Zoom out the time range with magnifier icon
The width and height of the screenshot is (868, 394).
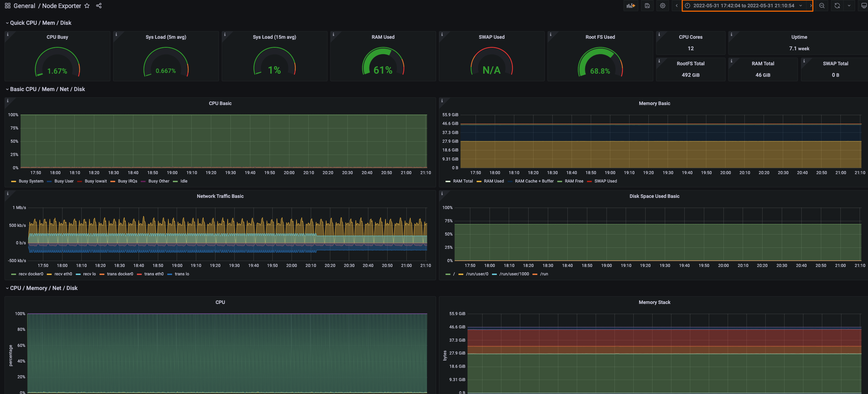822,6
